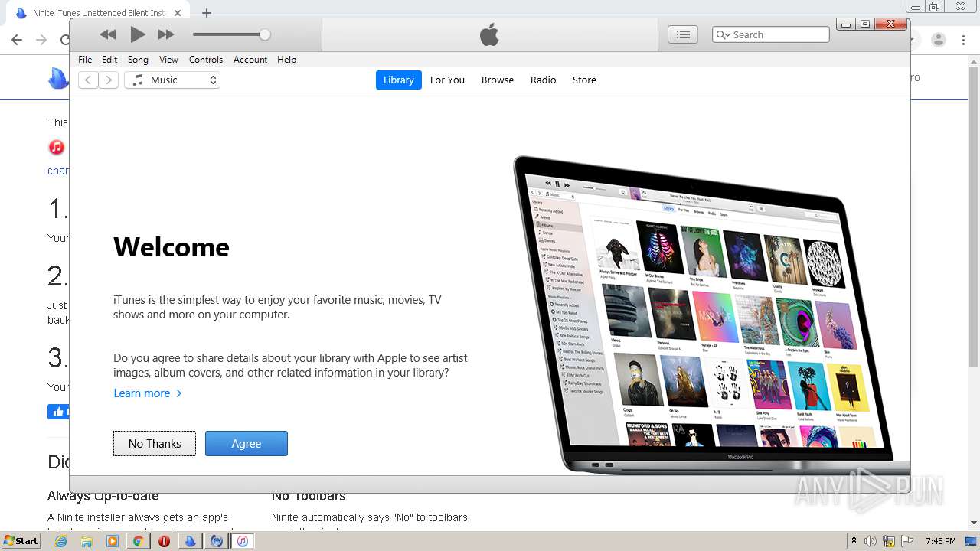The width and height of the screenshot is (980, 551).
Task: Show hidden tray icons arrow
Action: coord(854,541)
